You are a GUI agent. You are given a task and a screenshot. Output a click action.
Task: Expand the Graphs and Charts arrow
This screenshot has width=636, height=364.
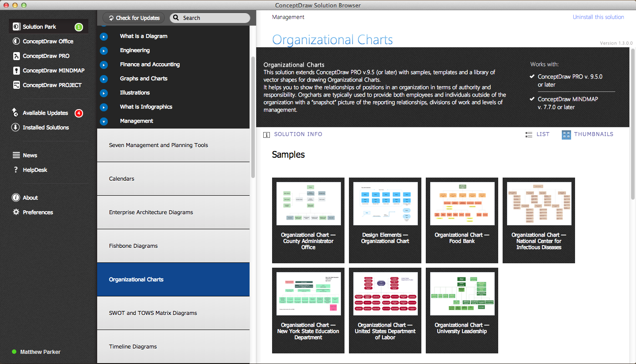104,79
